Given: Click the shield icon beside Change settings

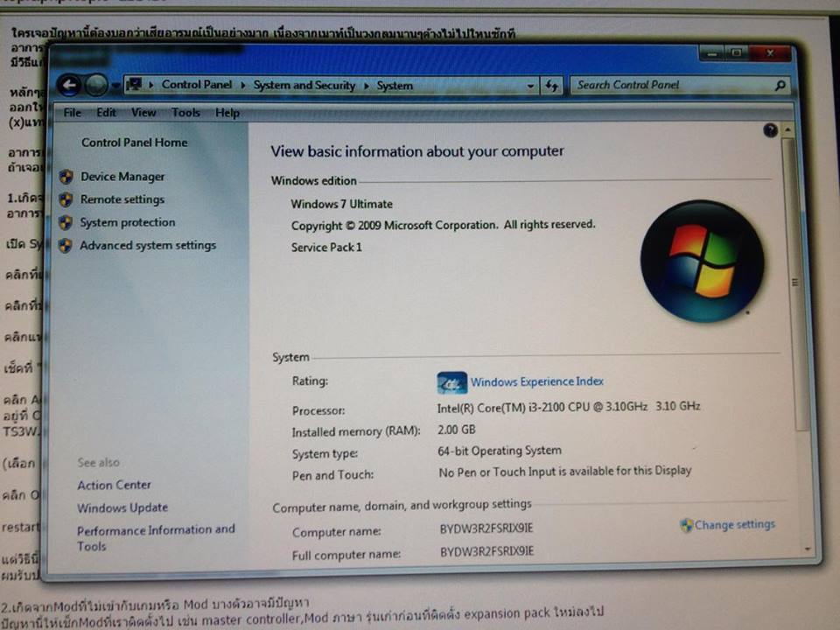Looking at the screenshot, I should tap(686, 525).
